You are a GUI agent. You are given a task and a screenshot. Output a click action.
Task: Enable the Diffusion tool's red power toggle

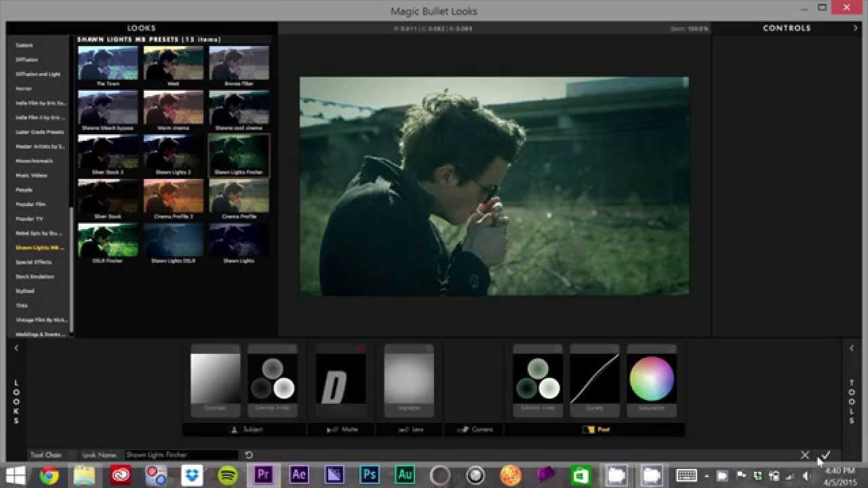[x=361, y=349]
